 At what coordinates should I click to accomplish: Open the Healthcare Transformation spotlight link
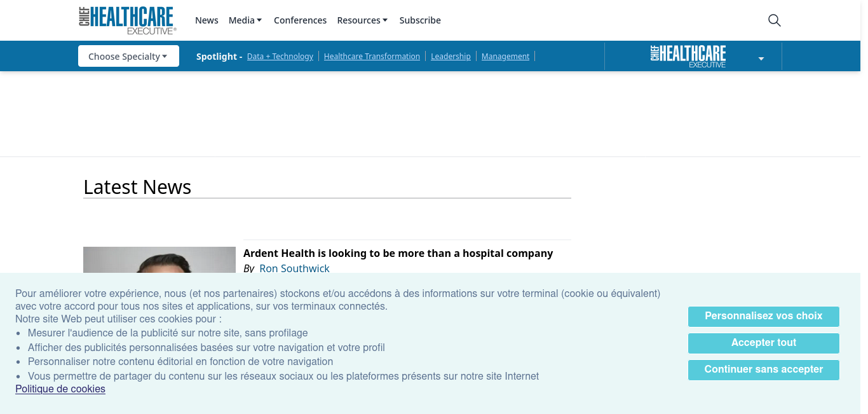coord(372,57)
